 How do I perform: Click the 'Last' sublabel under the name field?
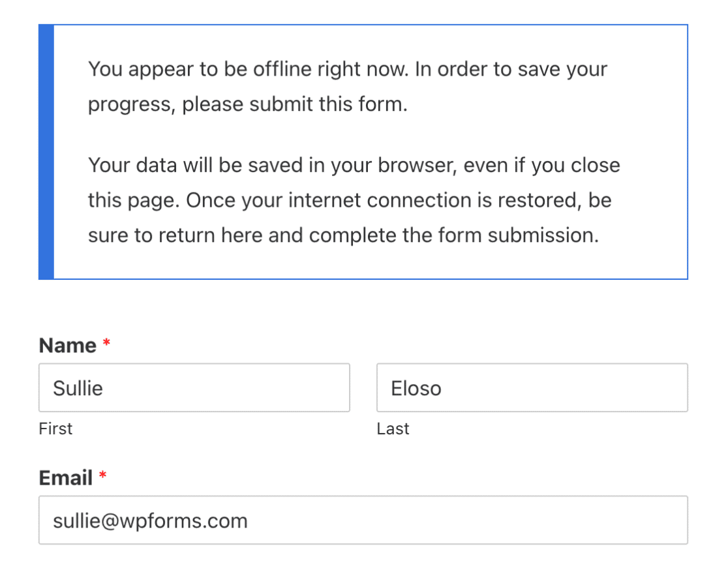pyautogui.click(x=393, y=429)
